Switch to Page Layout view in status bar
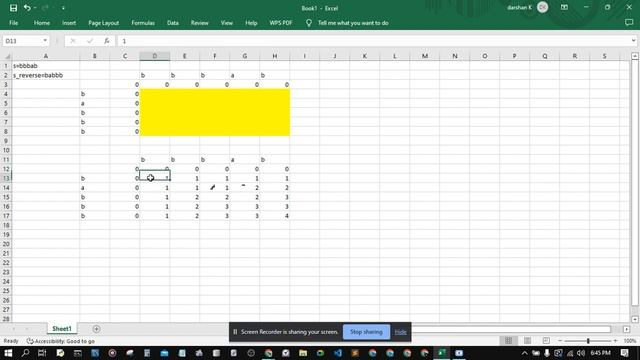The height and width of the screenshot is (360, 640). [527, 340]
